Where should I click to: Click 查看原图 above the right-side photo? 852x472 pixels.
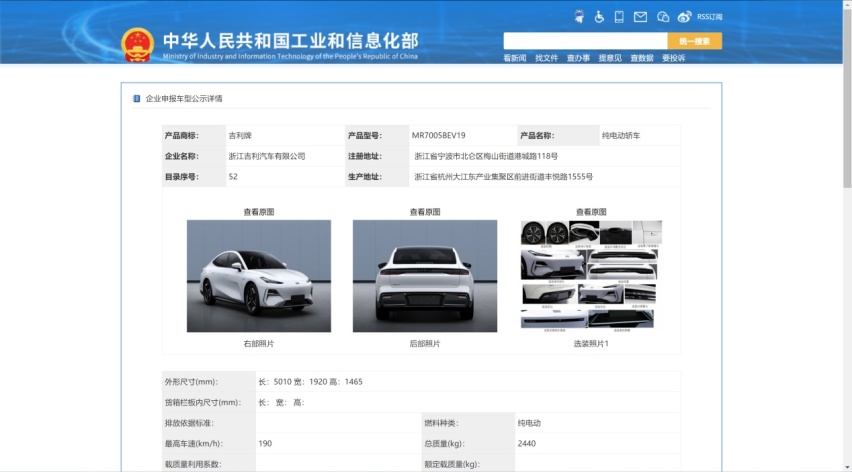tap(259, 212)
